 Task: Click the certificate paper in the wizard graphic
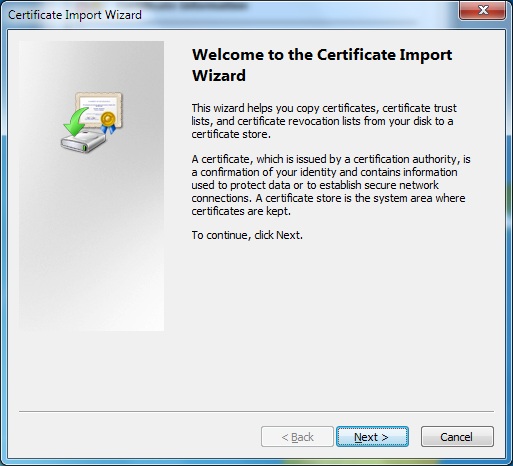point(99,108)
